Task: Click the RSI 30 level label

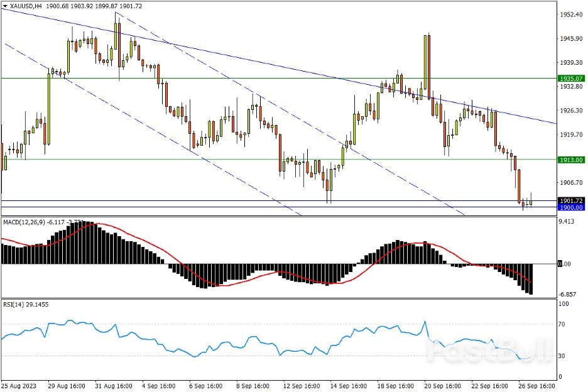Action: pyautogui.click(x=563, y=356)
